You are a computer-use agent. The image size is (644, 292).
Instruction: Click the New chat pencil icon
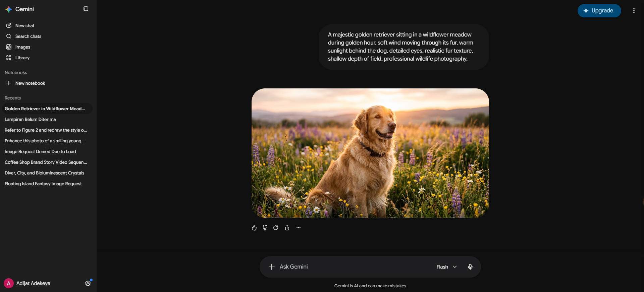(x=9, y=25)
